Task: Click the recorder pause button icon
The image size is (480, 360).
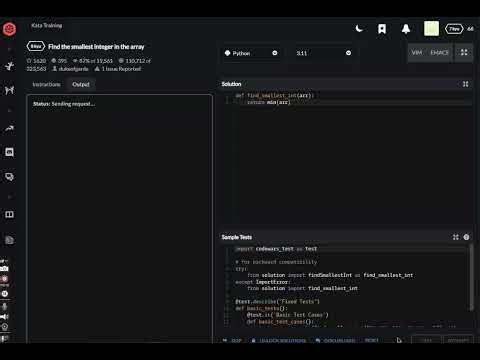Action: (x=5, y=294)
